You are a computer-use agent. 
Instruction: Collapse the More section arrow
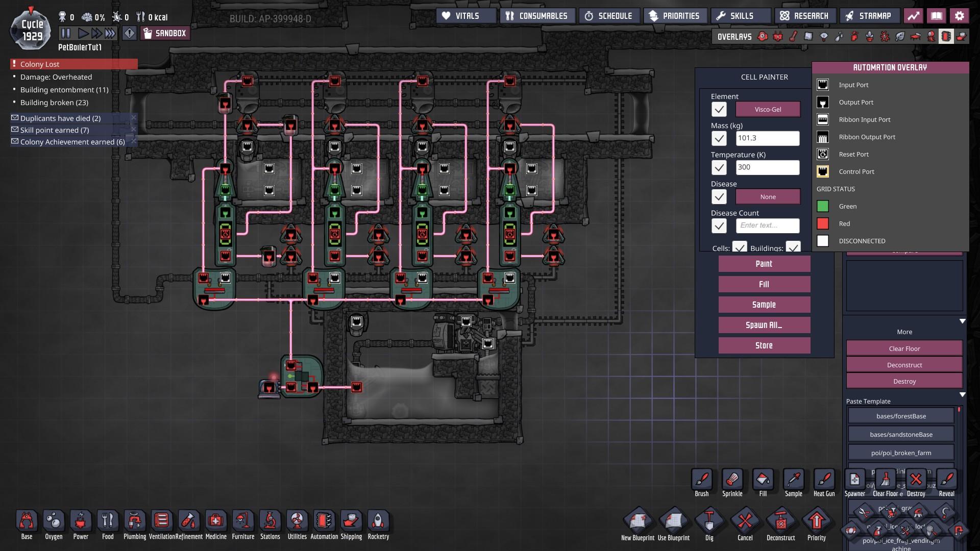tap(962, 321)
